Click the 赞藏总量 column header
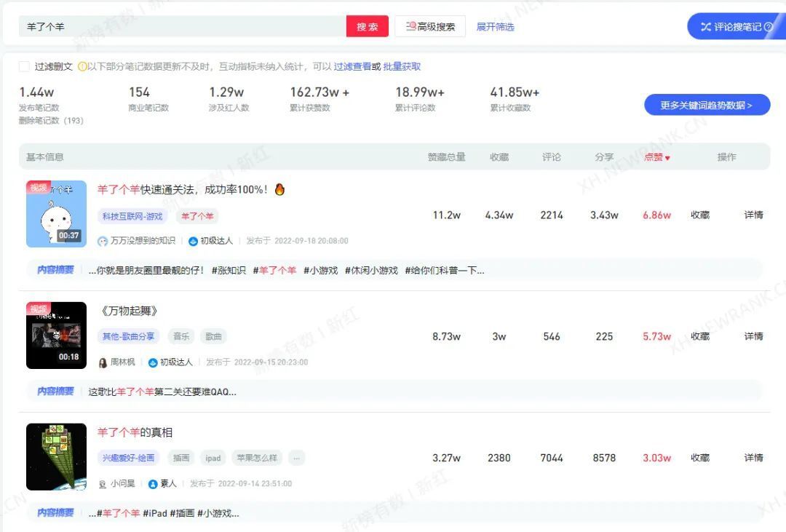The height and width of the screenshot is (532, 786). click(x=446, y=157)
